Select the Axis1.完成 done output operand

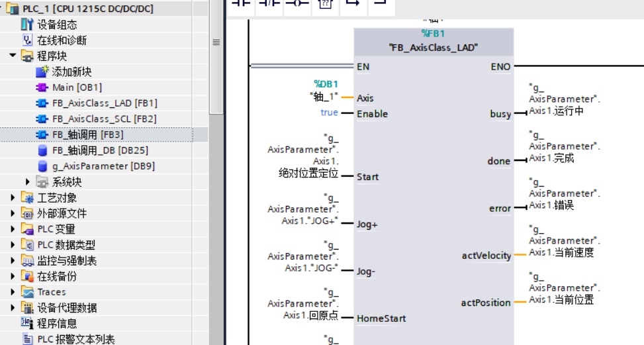pos(565,146)
